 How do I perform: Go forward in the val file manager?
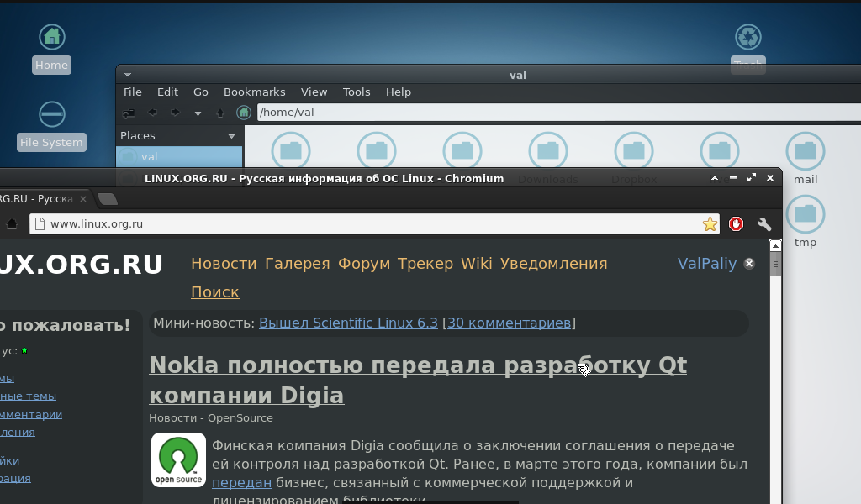[175, 113]
